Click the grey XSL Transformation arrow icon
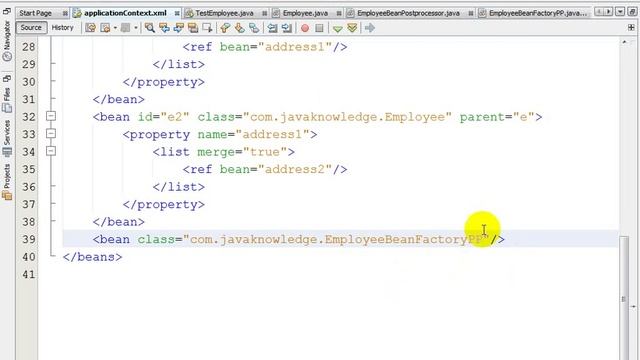Screen dimensions: 640x360 coord(370,28)
